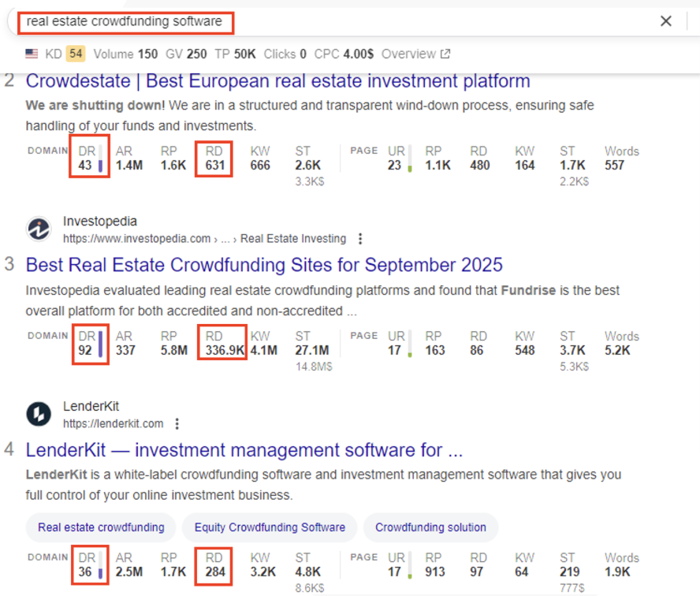Click the LenderKit favicon
The height and width of the screenshot is (596, 700).
pyautogui.click(x=39, y=414)
